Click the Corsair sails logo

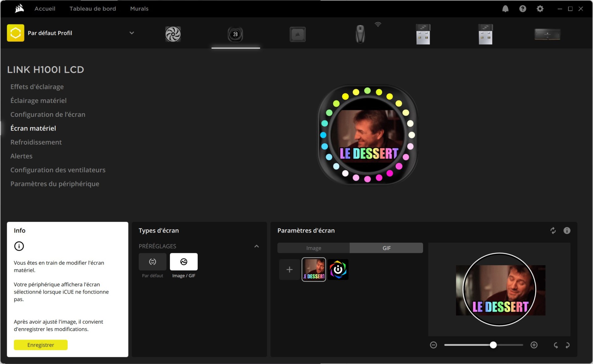pos(19,9)
